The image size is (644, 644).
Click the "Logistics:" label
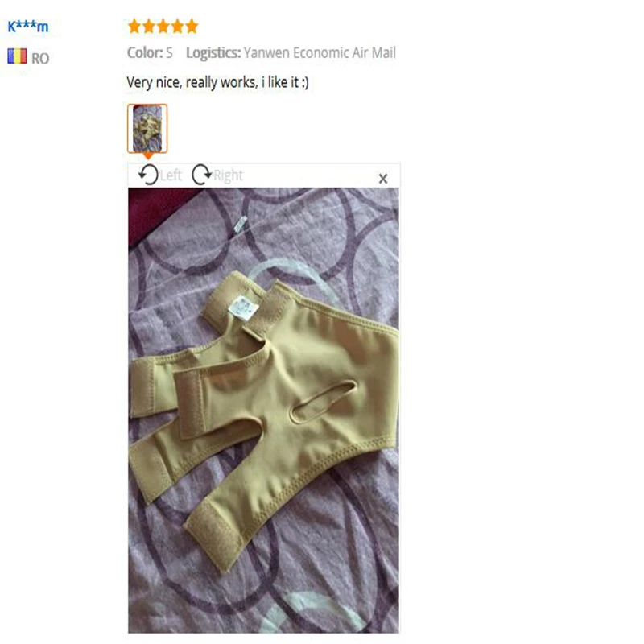(x=213, y=53)
